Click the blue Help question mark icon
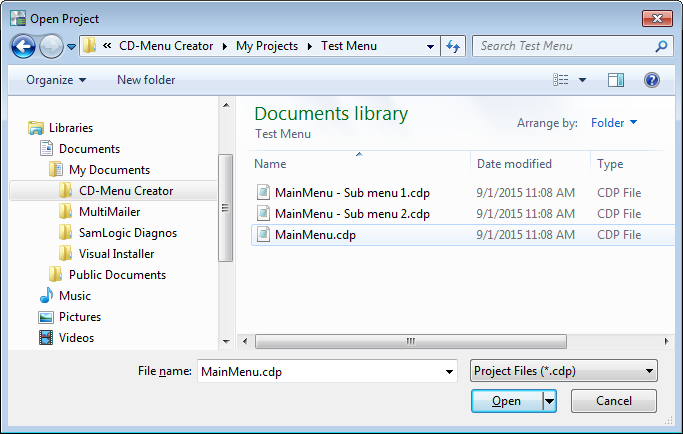 click(652, 80)
